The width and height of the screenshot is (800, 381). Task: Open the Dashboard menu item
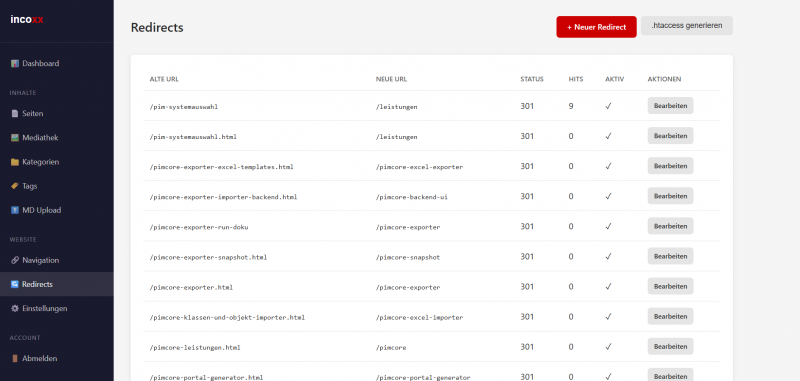(57, 64)
